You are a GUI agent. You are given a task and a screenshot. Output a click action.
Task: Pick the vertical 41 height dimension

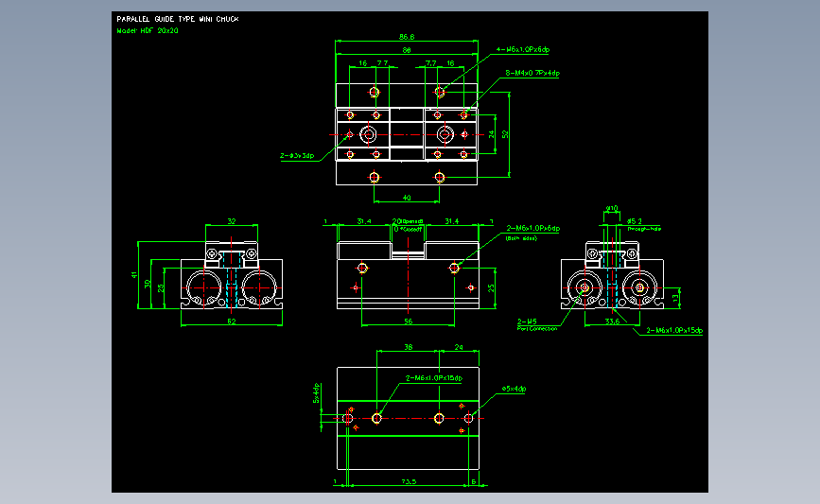134,274
